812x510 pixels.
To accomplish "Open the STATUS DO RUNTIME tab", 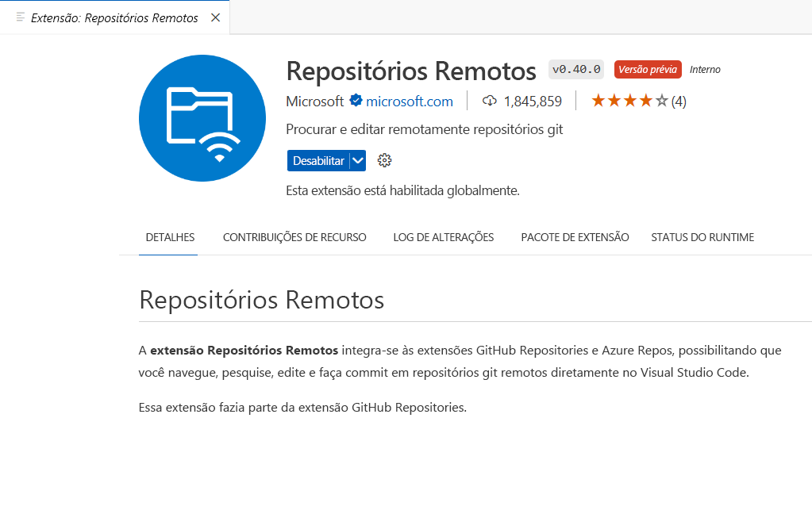I will [x=702, y=236].
